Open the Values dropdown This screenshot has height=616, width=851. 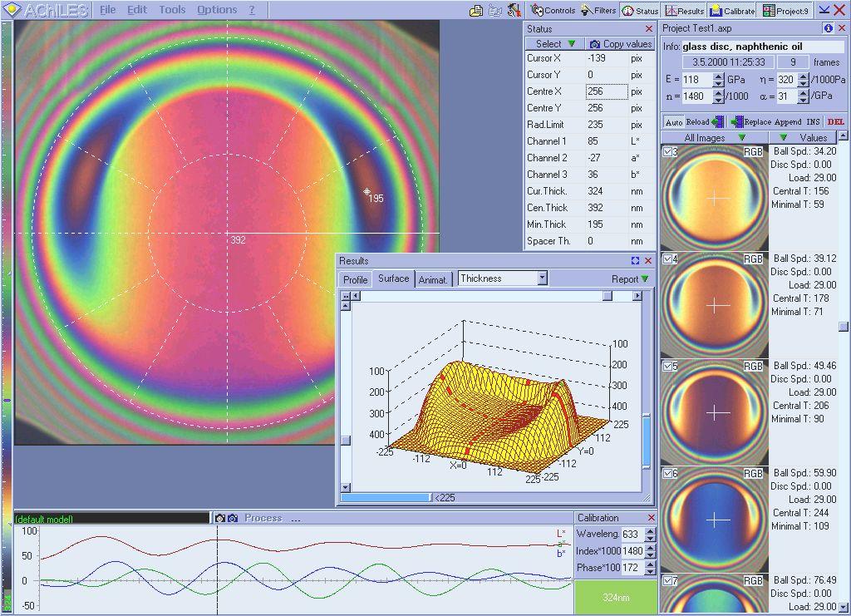click(x=804, y=138)
